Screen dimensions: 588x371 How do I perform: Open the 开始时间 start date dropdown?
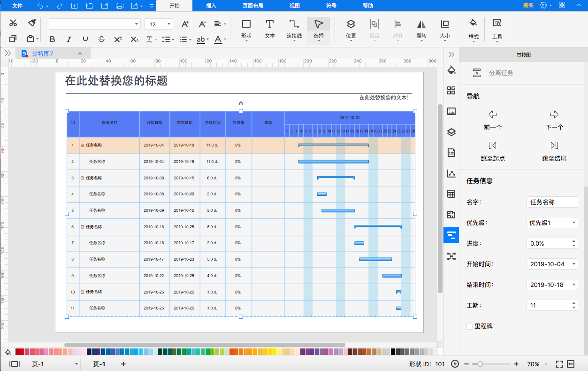(x=552, y=264)
